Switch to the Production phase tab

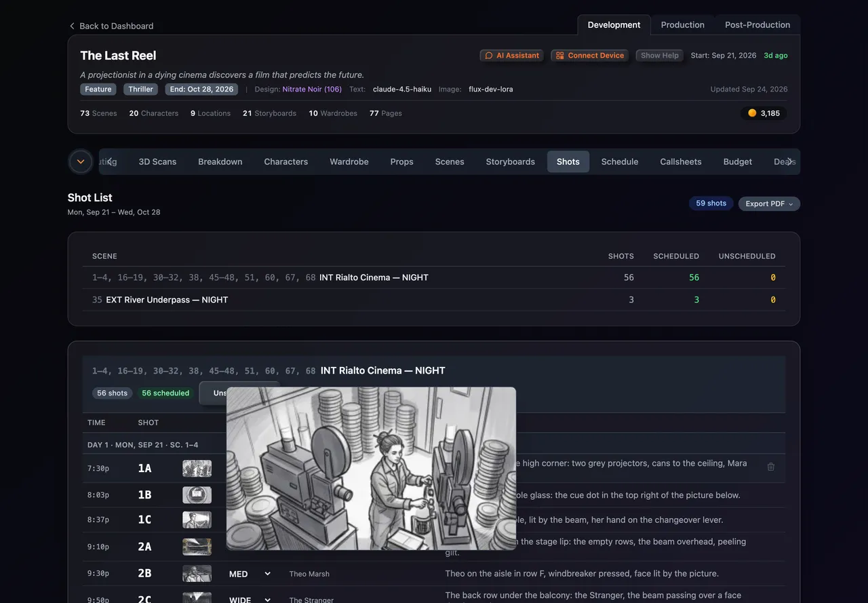[682, 25]
